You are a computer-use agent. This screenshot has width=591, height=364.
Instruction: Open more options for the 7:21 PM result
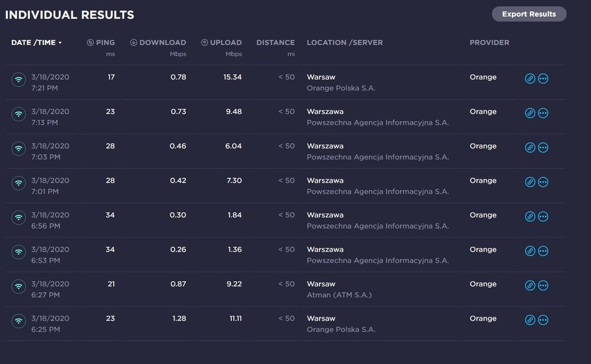543,79
